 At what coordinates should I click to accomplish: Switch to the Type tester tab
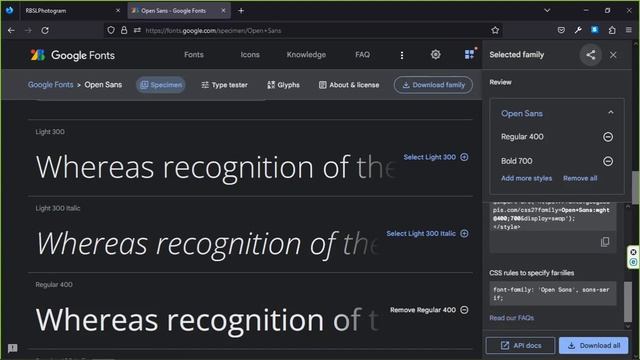tap(224, 85)
